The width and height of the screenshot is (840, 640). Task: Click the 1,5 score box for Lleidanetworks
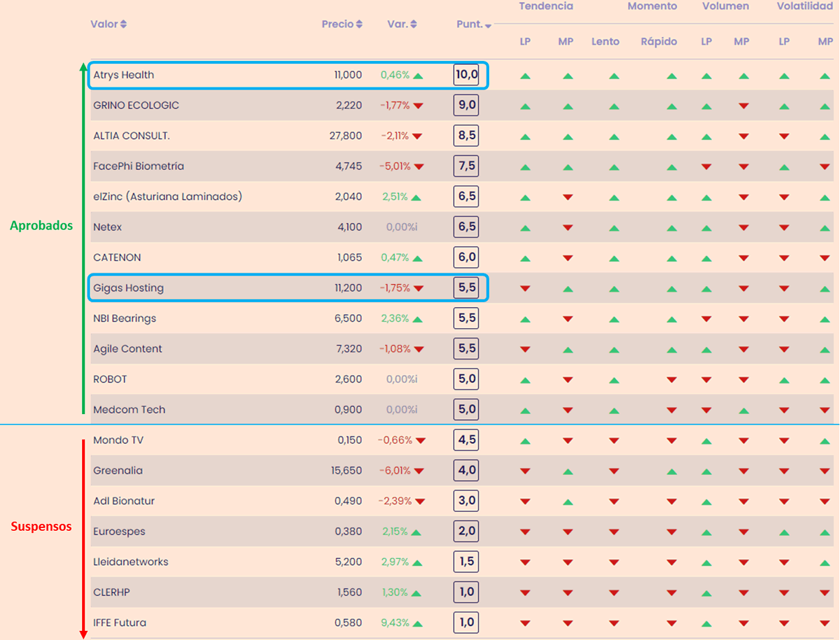[x=466, y=562]
